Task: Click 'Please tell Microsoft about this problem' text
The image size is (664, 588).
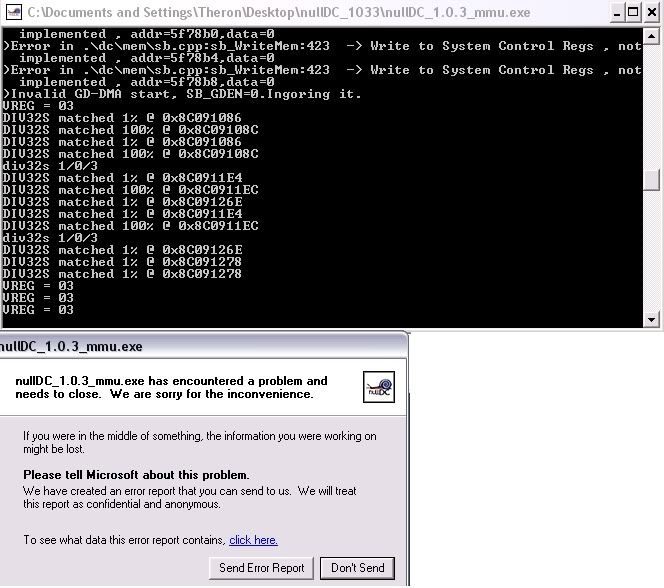Action: 136,475
